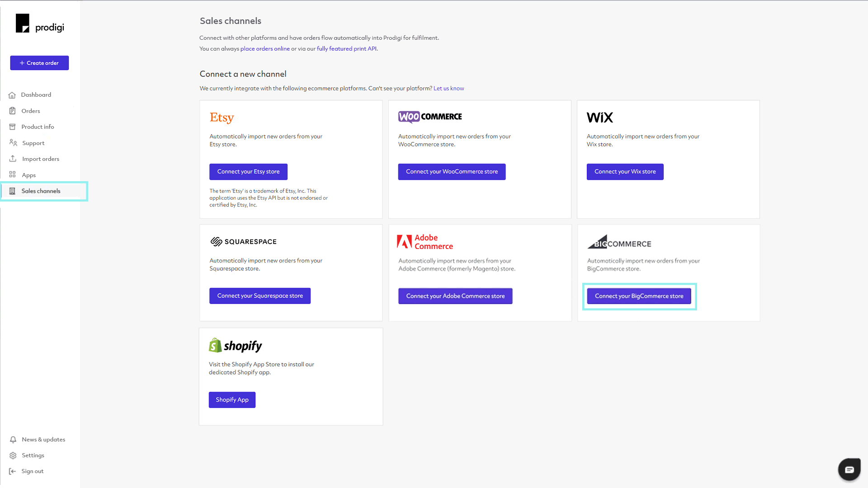Click the Create order button

[x=39, y=63]
